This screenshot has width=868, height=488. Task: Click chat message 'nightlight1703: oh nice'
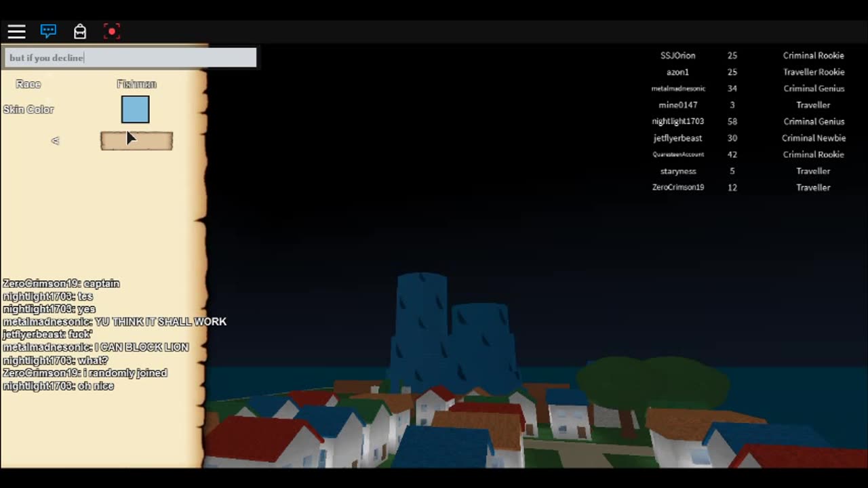(58, 386)
